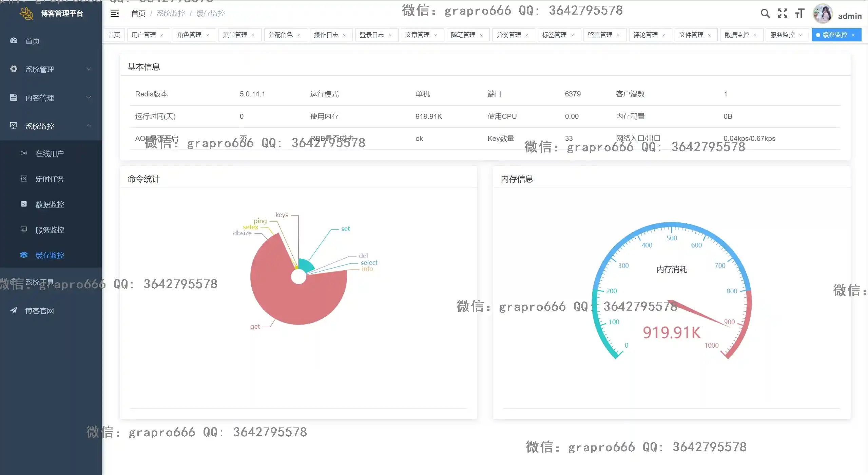
Task: Click the 博客官网 paper-plane link
Action: point(39,311)
